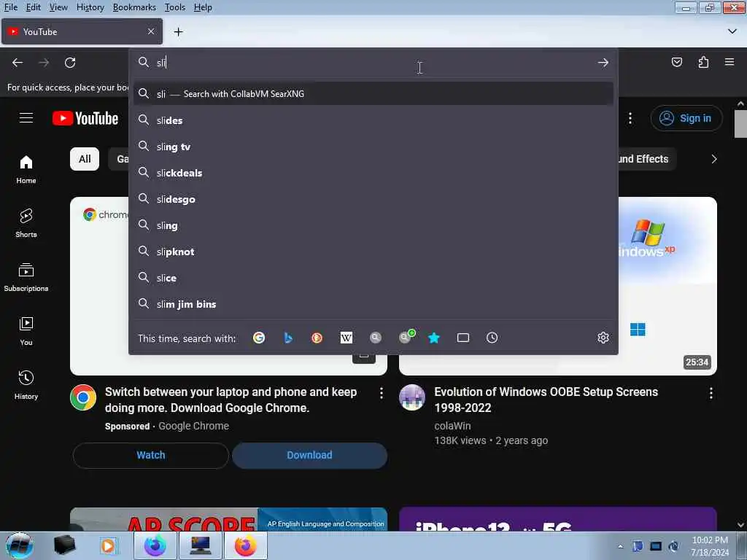The height and width of the screenshot is (560, 747).
Task: Choose Search with CollabVM SearXNG row
Action: click(373, 94)
